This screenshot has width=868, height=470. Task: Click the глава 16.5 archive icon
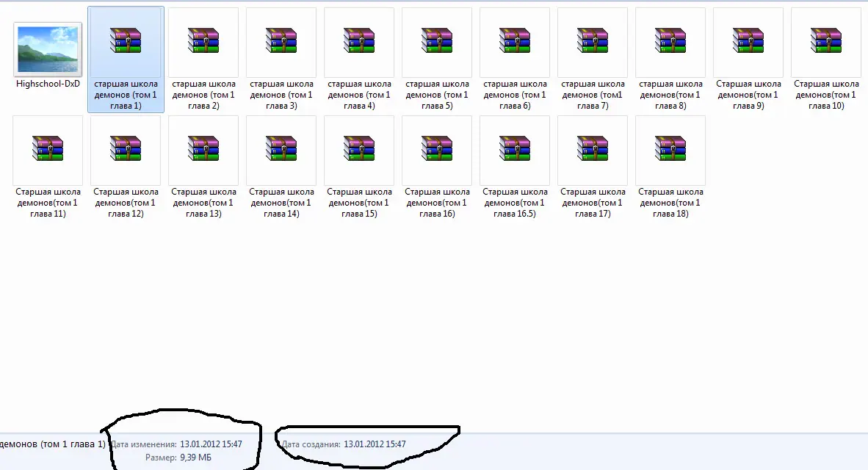pyautogui.click(x=515, y=148)
